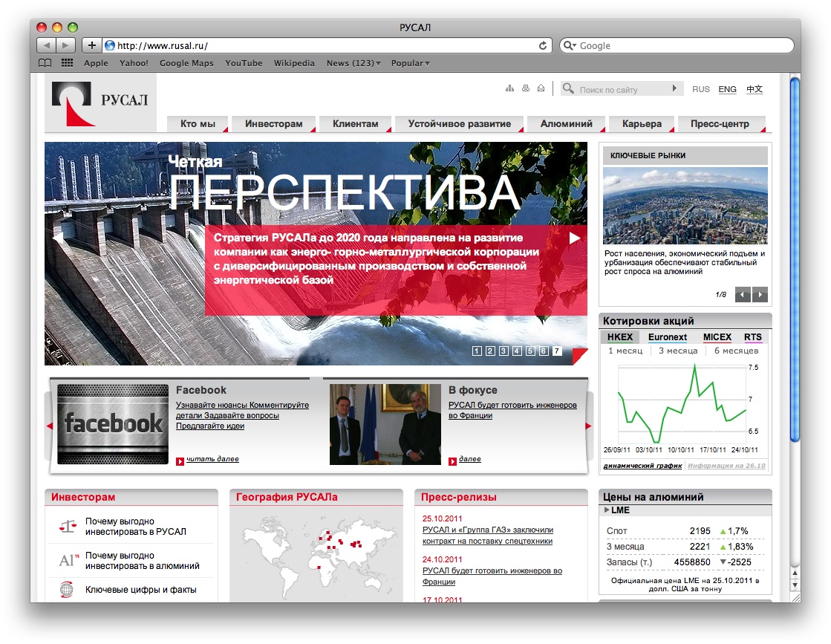Switch stock quotes to RTS tab
The width and height of the screenshot is (831, 644).
coord(752,336)
